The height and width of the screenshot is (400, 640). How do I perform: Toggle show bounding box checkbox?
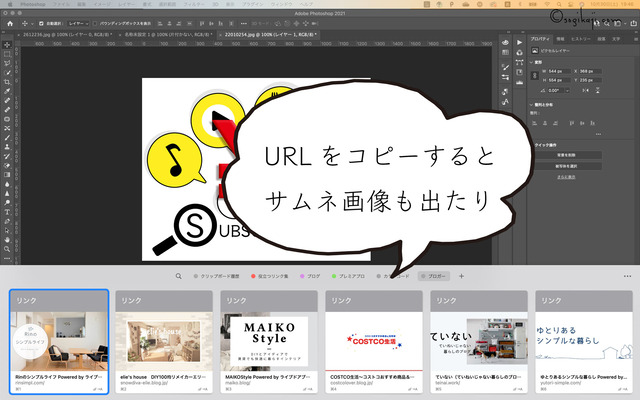click(96, 24)
